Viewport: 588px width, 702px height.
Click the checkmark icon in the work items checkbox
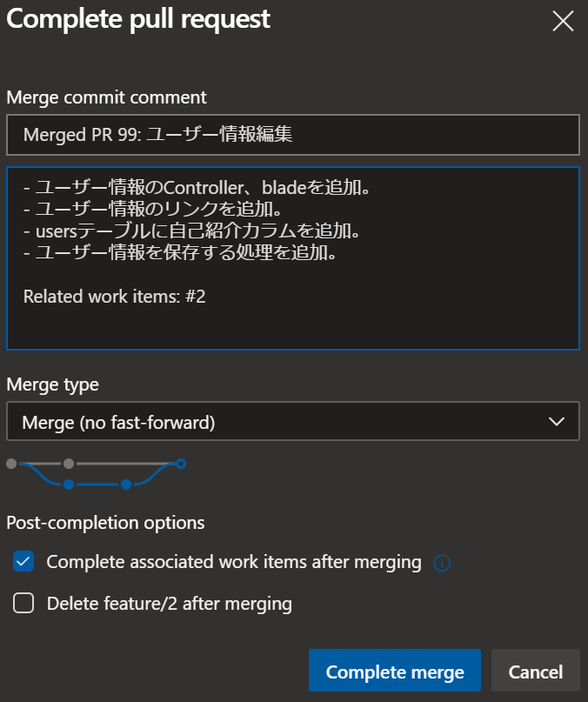pos(23,561)
